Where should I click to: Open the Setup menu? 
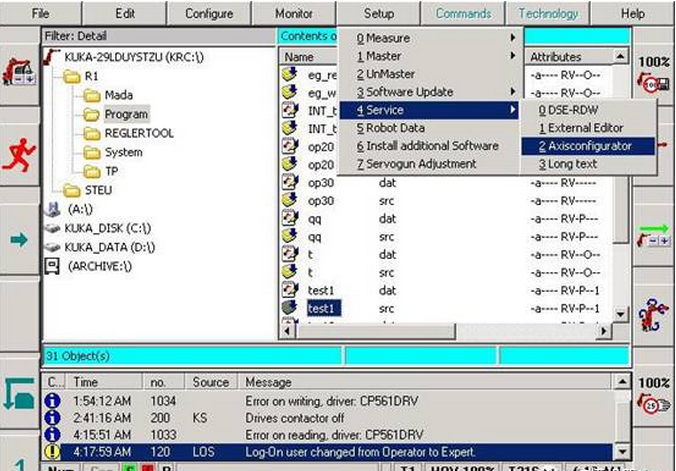coord(379,13)
